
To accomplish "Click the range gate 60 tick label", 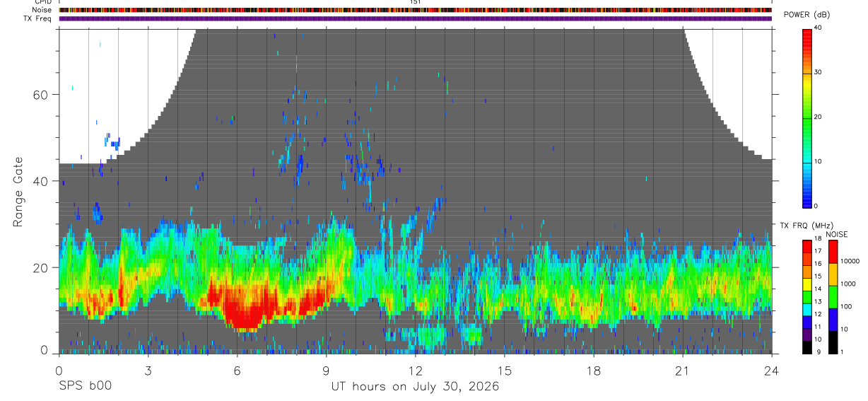I will [x=39, y=95].
